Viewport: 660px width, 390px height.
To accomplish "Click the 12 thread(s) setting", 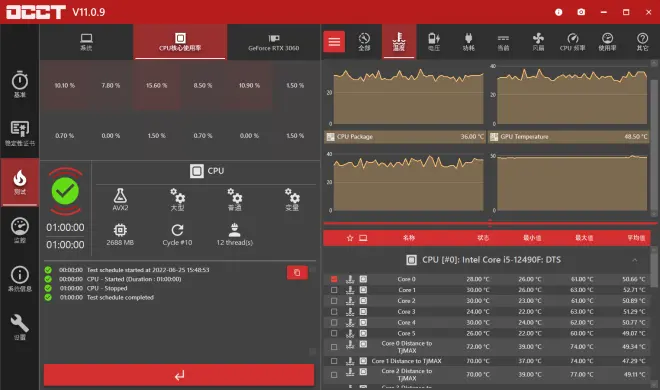I will [234, 235].
